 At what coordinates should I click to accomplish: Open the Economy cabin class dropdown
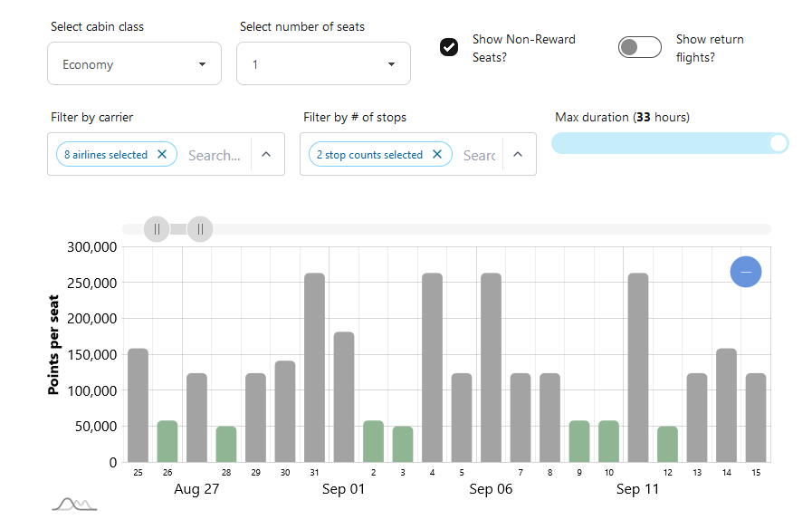pos(134,63)
